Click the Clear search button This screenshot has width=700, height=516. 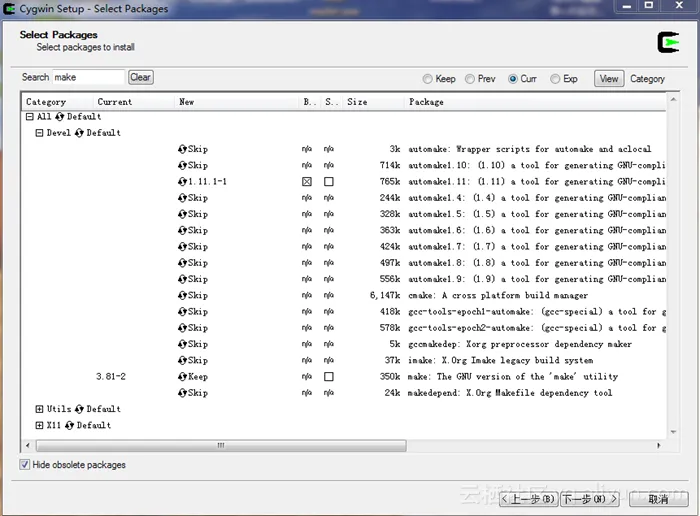coord(141,78)
